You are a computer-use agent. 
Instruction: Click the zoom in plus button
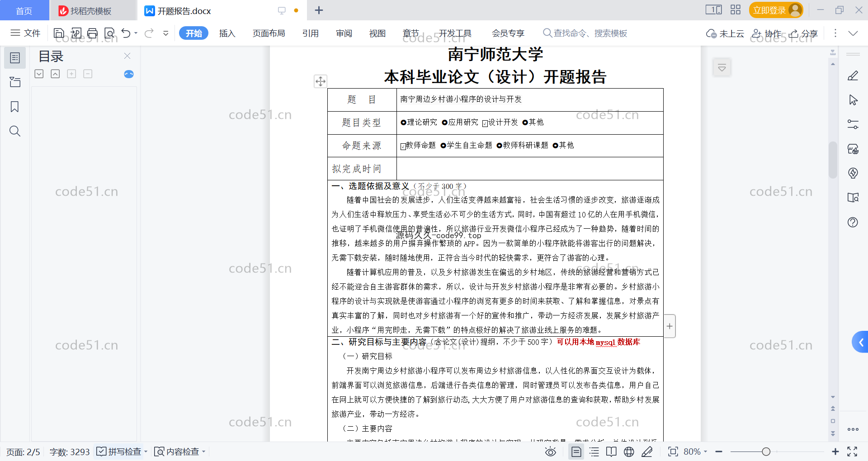click(x=835, y=452)
